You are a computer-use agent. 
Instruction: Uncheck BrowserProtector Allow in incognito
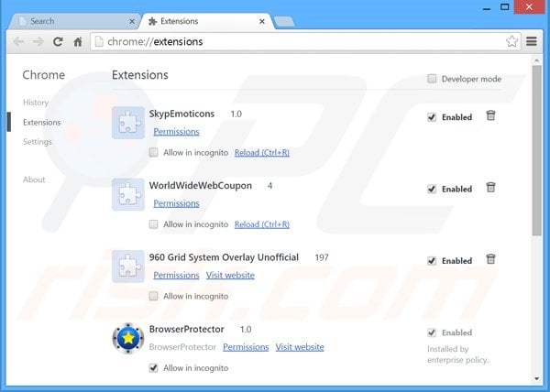tap(153, 368)
